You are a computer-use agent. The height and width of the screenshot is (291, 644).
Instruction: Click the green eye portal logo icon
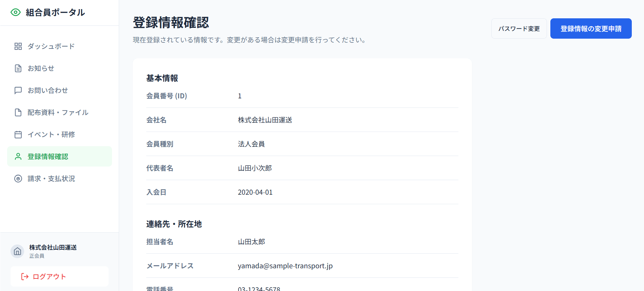click(16, 13)
